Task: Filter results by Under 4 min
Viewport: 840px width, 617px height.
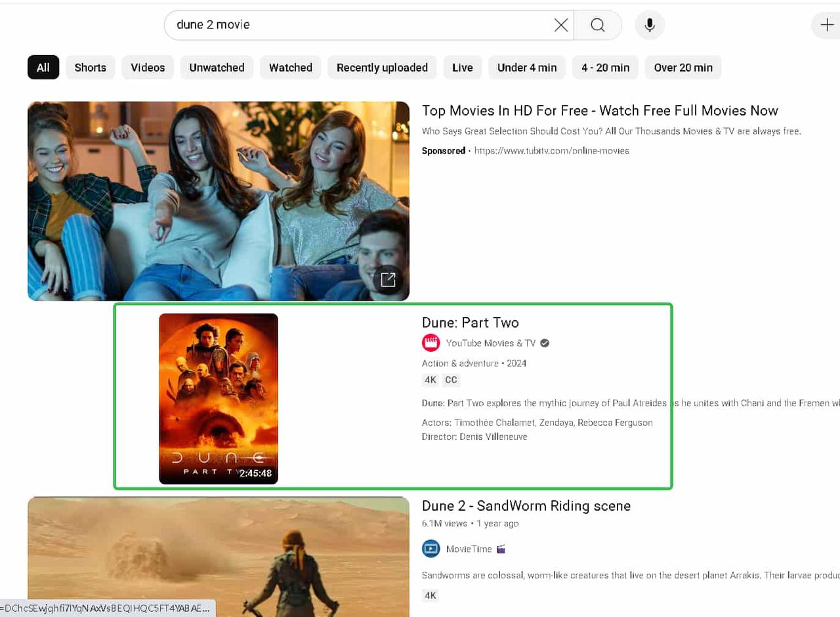Action: [x=526, y=68]
